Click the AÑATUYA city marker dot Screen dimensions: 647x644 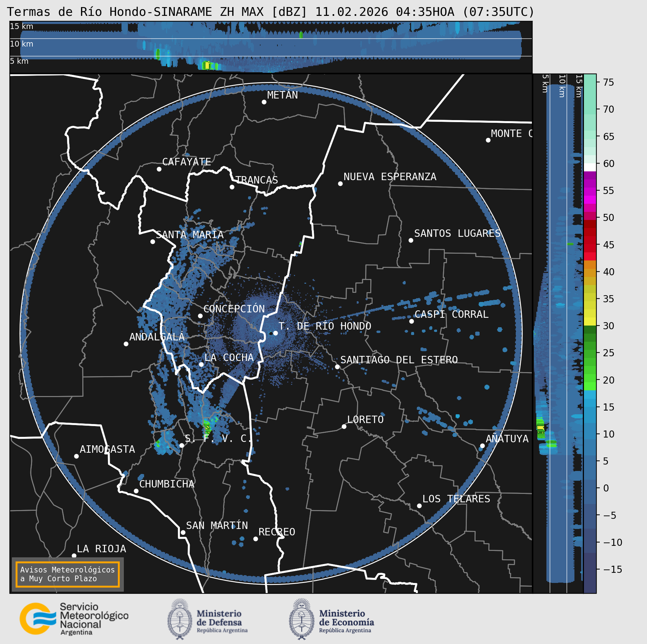click(x=482, y=446)
